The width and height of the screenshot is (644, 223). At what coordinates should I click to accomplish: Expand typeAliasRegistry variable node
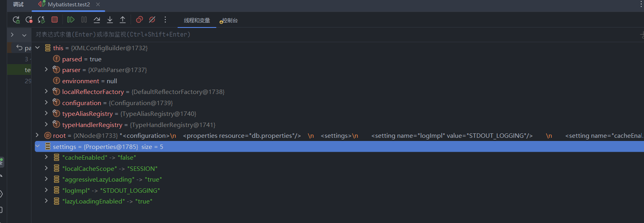[46, 113]
